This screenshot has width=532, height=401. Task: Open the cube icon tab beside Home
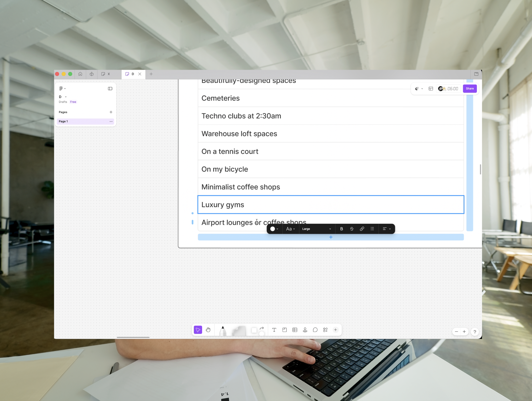coord(92,74)
